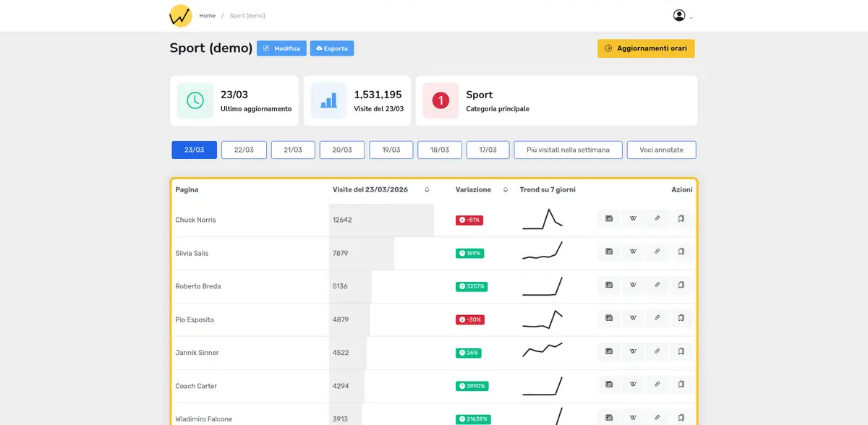This screenshot has width=868, height=425.
Task: Open the page-detail icon for Pio Esposito
Action: (609, 319)
